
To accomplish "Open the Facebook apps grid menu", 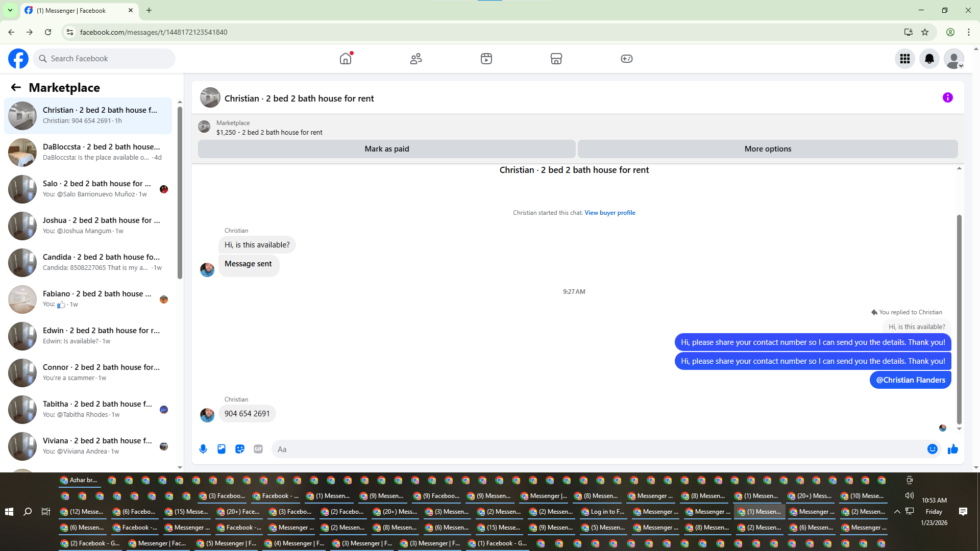I will 904,59.
